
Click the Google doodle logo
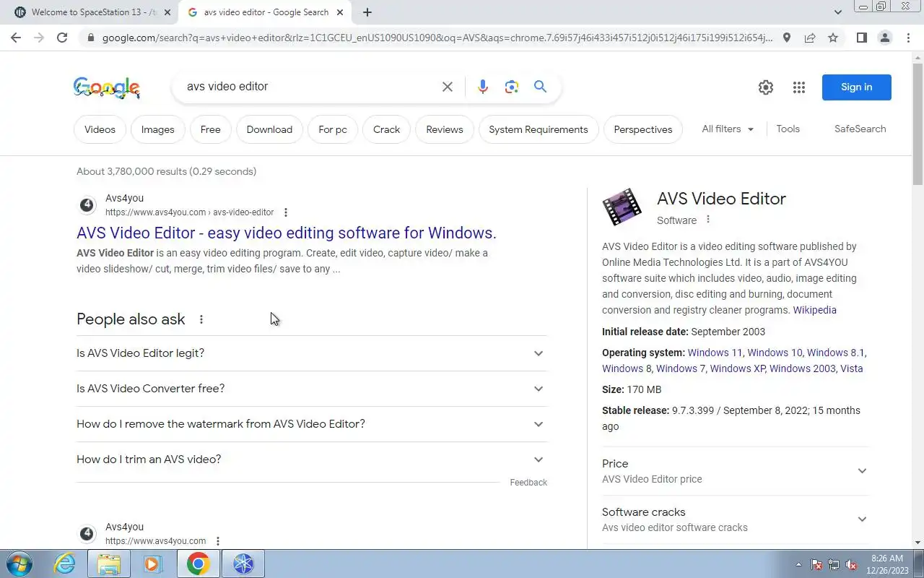[107, 87]
